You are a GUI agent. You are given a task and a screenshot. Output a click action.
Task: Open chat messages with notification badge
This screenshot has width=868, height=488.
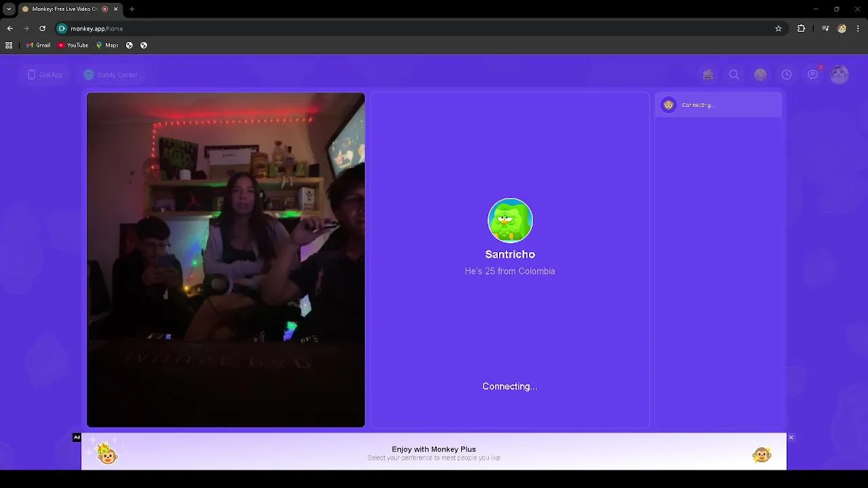[813, 74]
